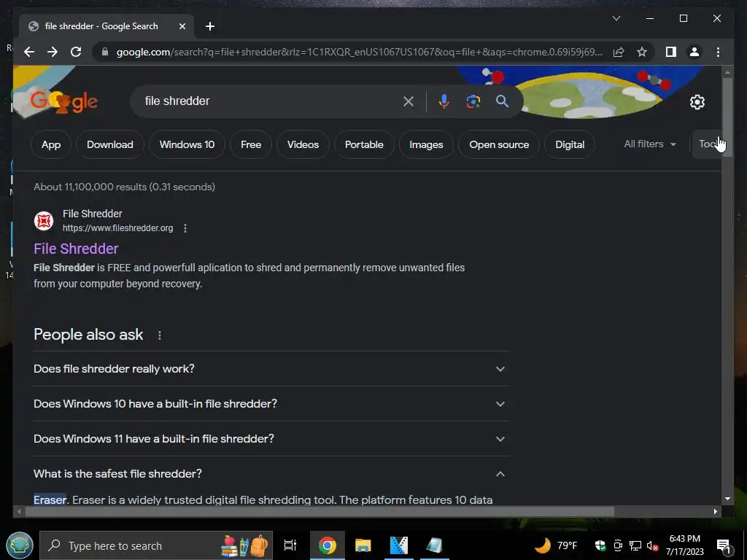
Task: Open the muted volume tray icon
Action: tap(653, 545)
